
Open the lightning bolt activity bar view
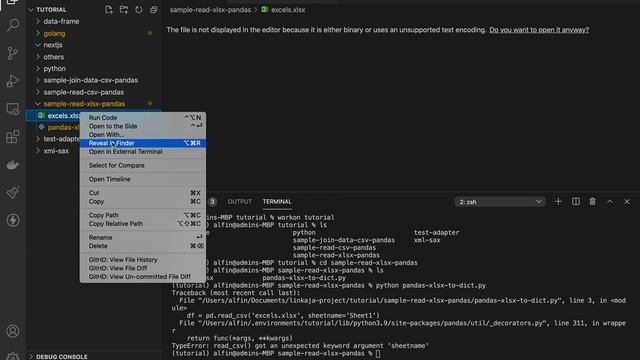[x=13, y=220]
